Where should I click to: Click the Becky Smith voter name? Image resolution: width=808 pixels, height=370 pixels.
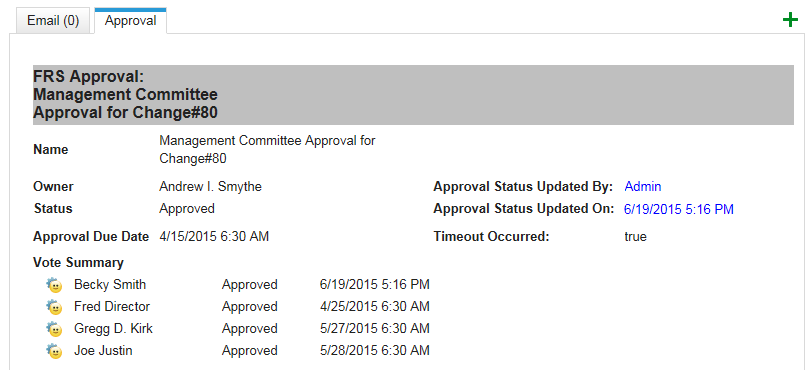click(110, 284)
